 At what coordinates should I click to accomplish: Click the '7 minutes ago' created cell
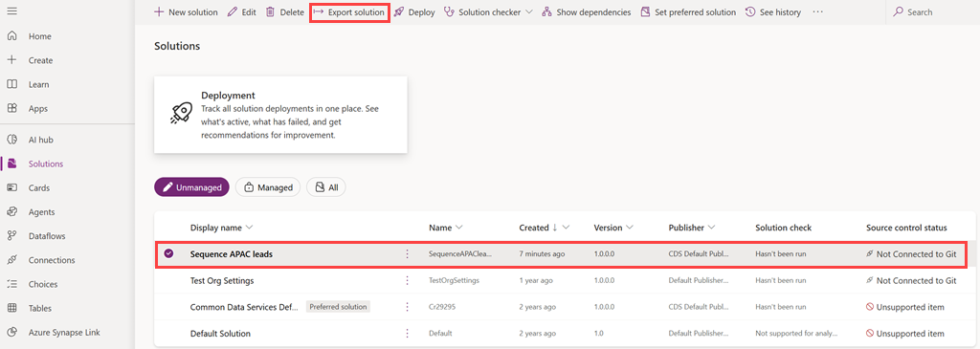tap(542, 254)
